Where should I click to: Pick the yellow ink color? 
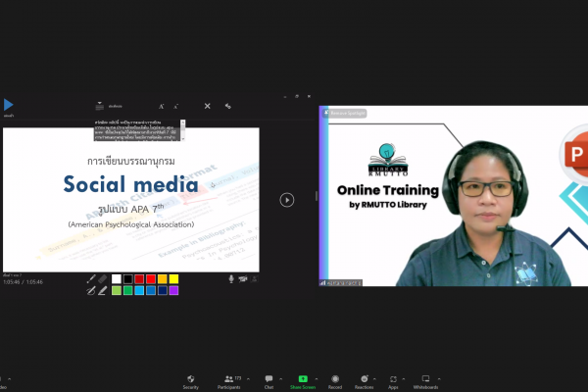coord(173,278)
